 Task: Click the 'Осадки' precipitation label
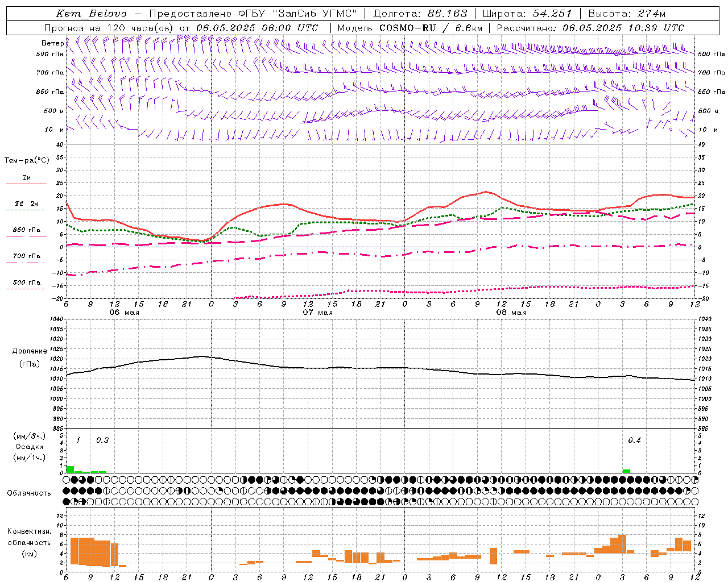(x=30, y=447)
